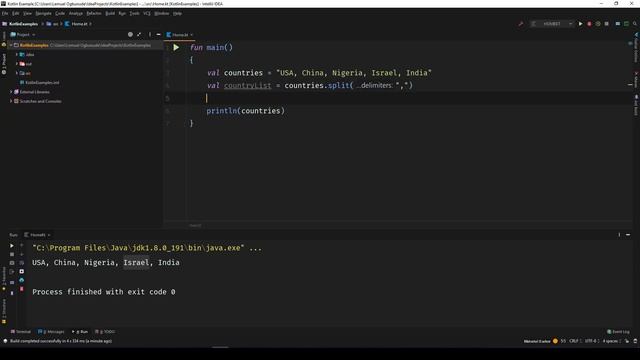Click the countryList variable name
The image size is (640, 360).
(247, 86)
